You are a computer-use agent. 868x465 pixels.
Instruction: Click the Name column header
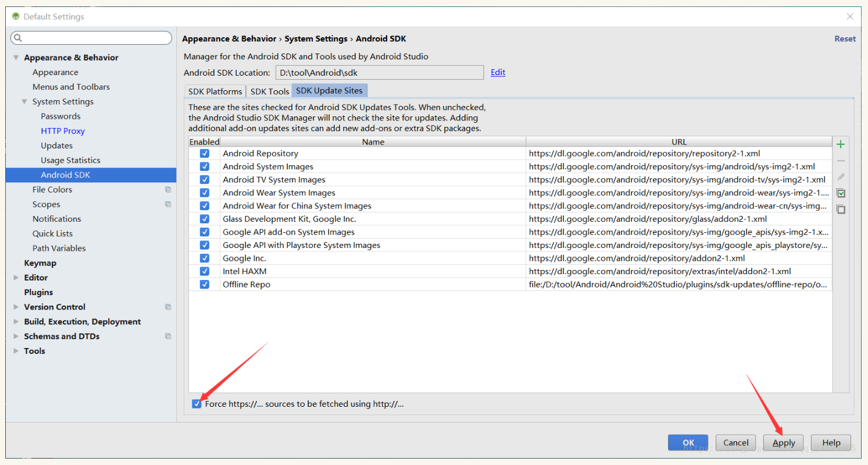point(373,141)
